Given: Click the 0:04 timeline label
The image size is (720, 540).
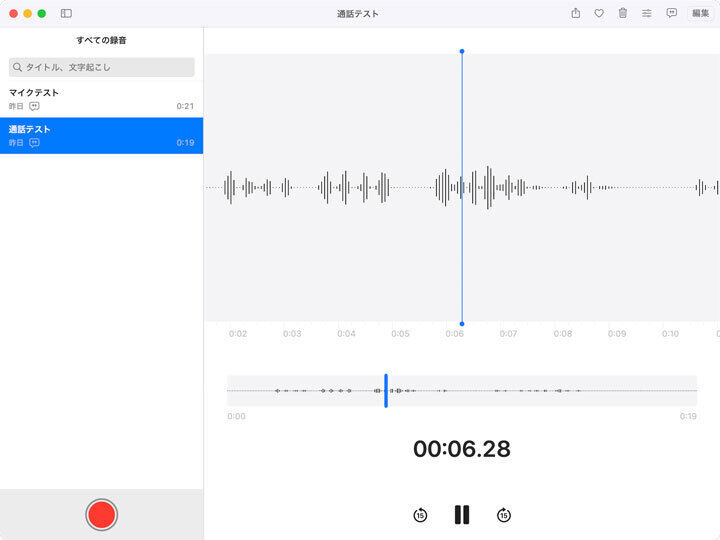Looking at the screenshot, I should pos(346,334).
